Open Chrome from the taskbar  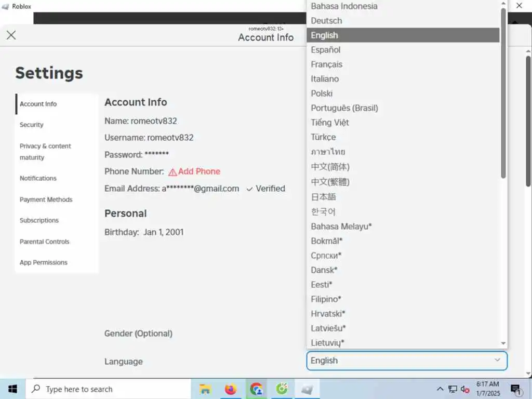(x=256, y=389)
